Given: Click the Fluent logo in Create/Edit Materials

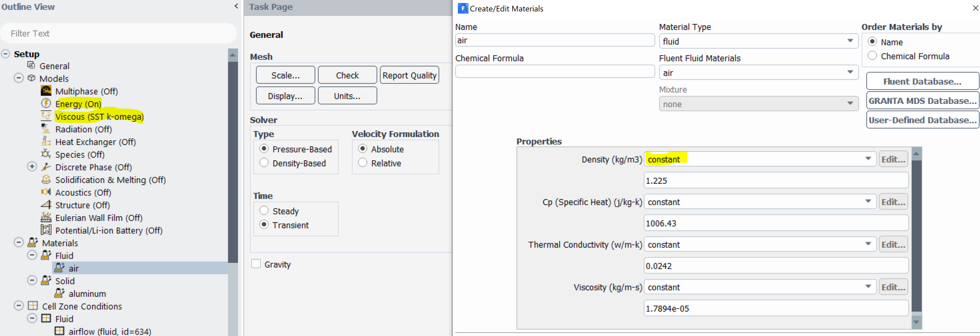Looking at the screenshot, I should 463,8.
